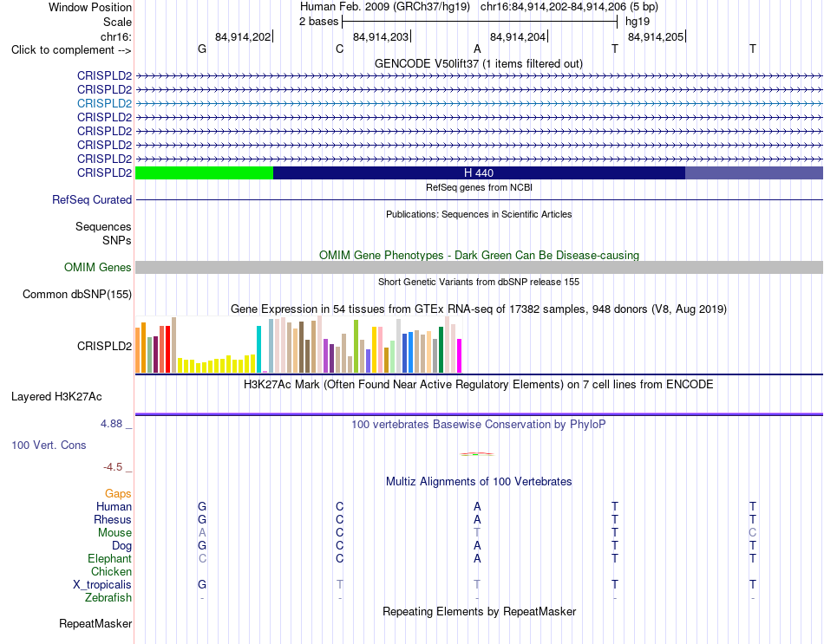Click the CRISPLD2 label next to the GTEx bar chart
Image resolution: width=824 pixels, height=644 pixels.
coord(104,346)
